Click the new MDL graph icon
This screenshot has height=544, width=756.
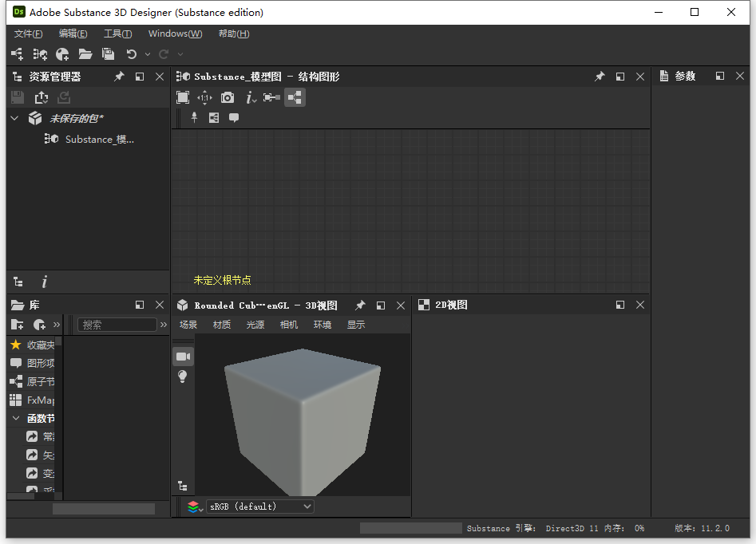[x=62, y=54]
